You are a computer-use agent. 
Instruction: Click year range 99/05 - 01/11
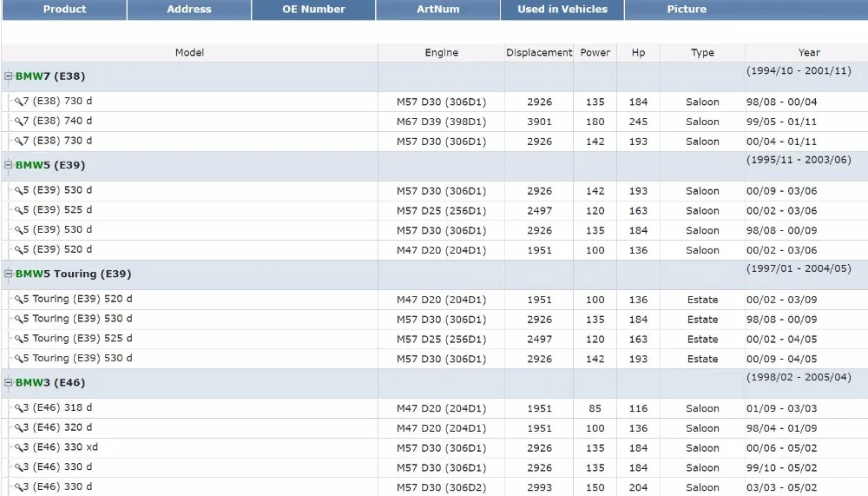[782, 122]
